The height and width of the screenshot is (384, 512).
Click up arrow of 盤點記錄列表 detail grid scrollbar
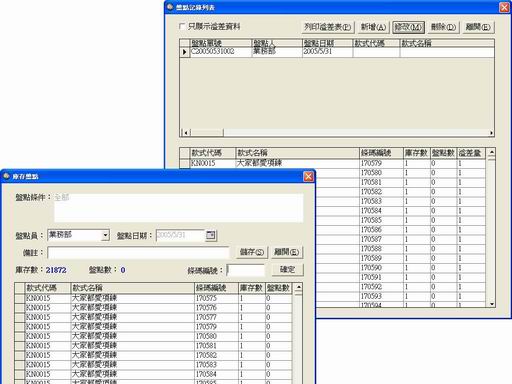[491, 153]
